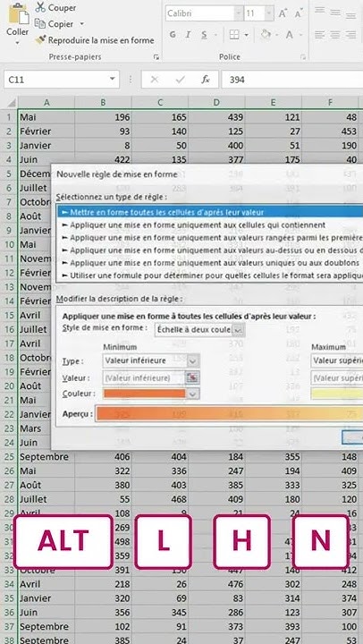
Task: Click Reproduire la mise en forme brush
Action: click(40, 40)
